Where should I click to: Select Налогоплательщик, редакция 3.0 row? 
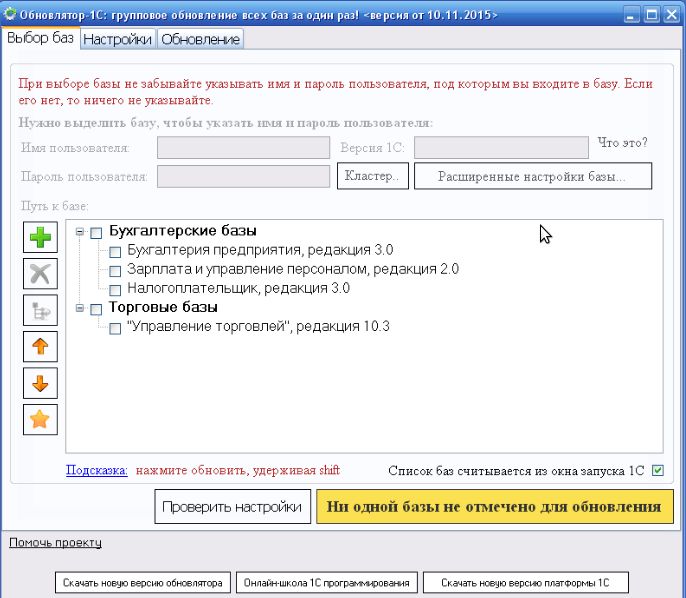tap(238, 288)
